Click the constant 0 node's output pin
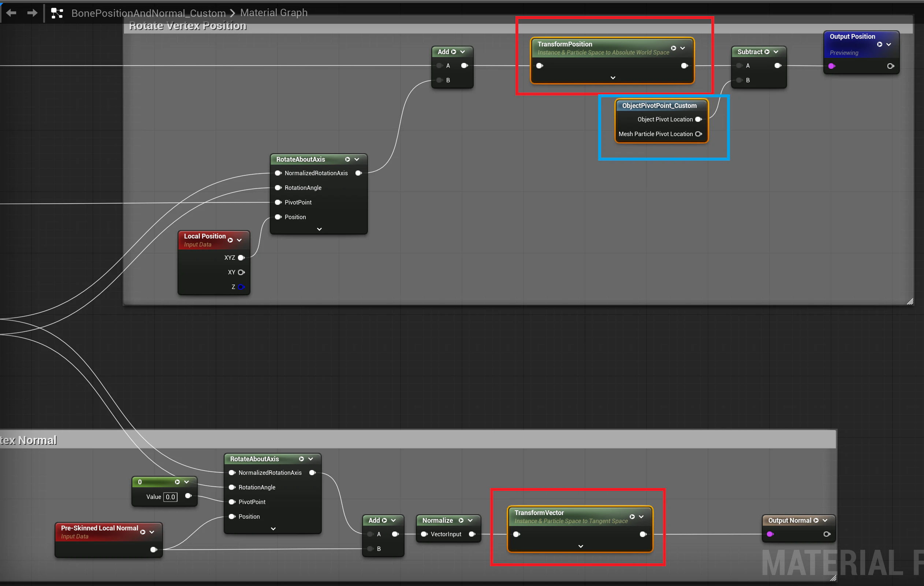Viewport: 924px width, 586px height. click(x=189, y=496)
